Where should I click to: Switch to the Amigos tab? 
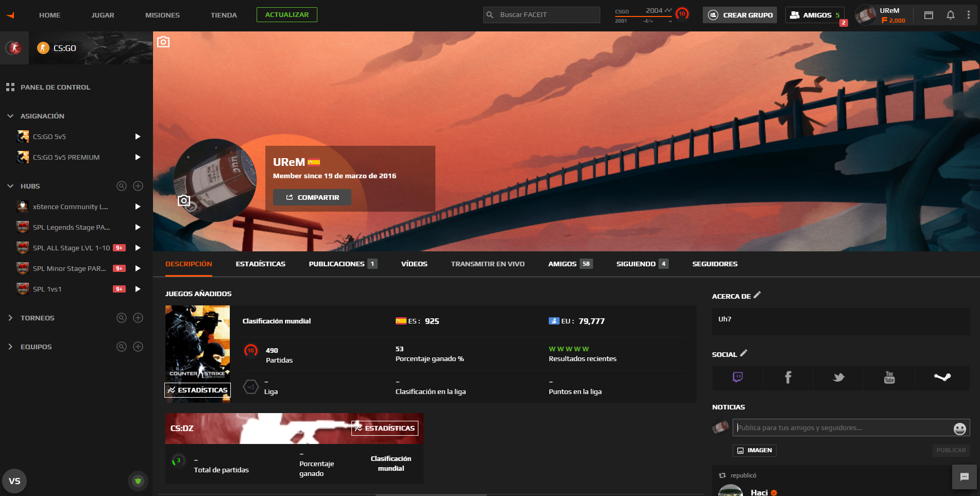[570, 264]
